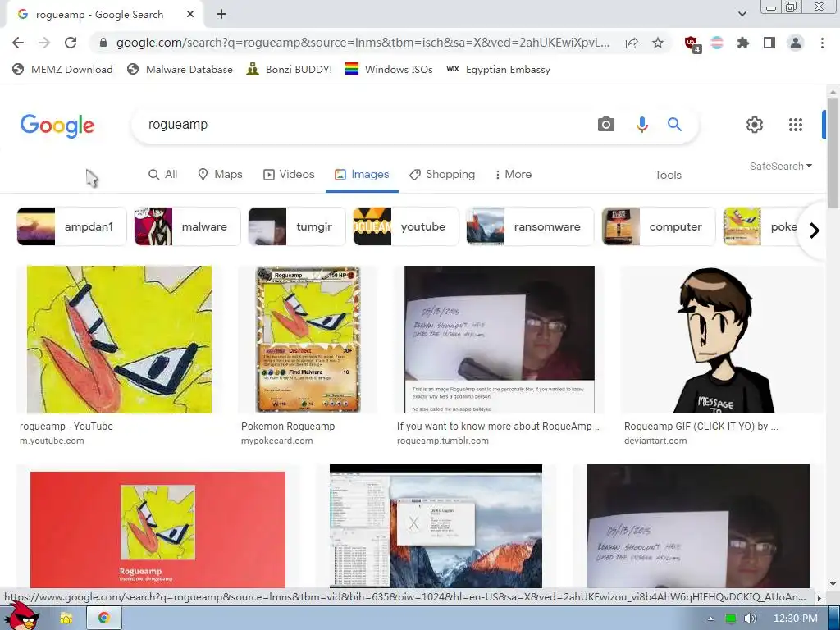Image resolution: width=840 pixels, height=630 pixels.
Task: Open the Chrome profile avatar icon
Action: coord(796,43)
